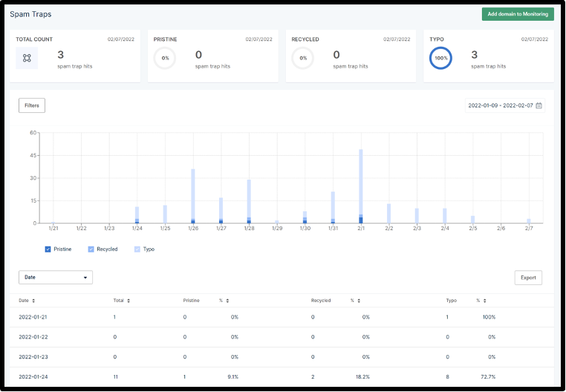Viewport: 566px width, 392px height.
Task: Click the Typo 100% ring indicator
Action: click(440, 58)
